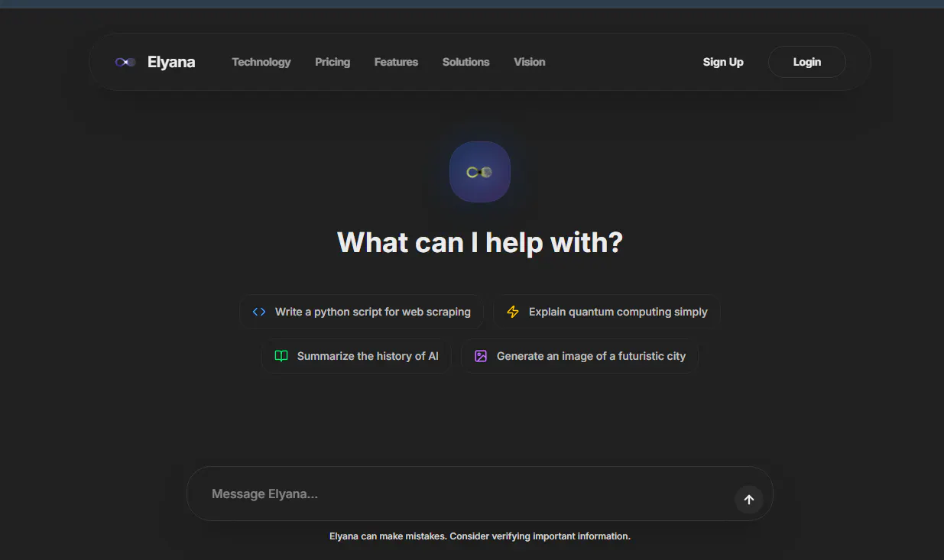Click the Elyana brand name

click(x=171, y=62)
